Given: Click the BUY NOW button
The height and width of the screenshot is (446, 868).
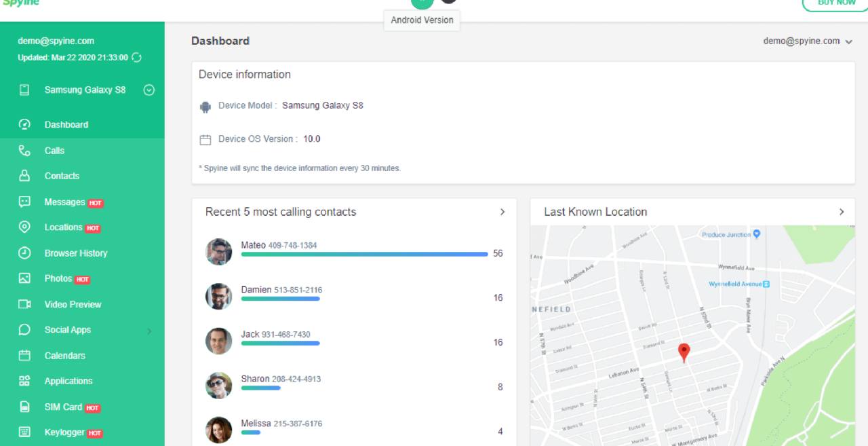Looking at the screenshot, I should tap(836, 3).
